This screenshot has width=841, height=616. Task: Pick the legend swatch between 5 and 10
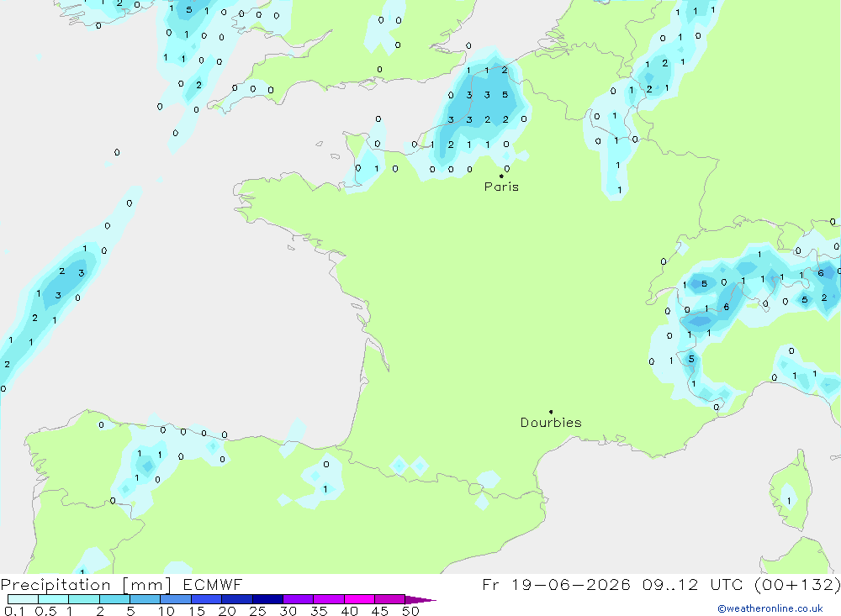pos(145,599)
